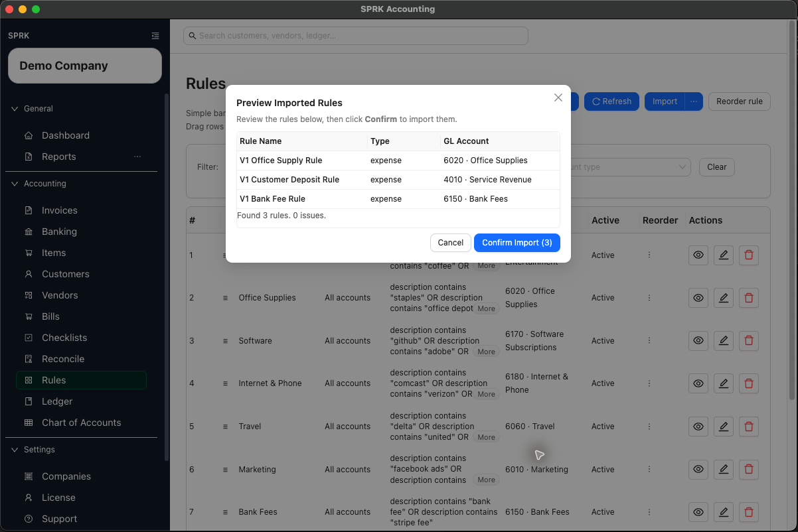The image size is (798, 532).
Task: Delete the Marketing rule
Action: pos(749,470)
